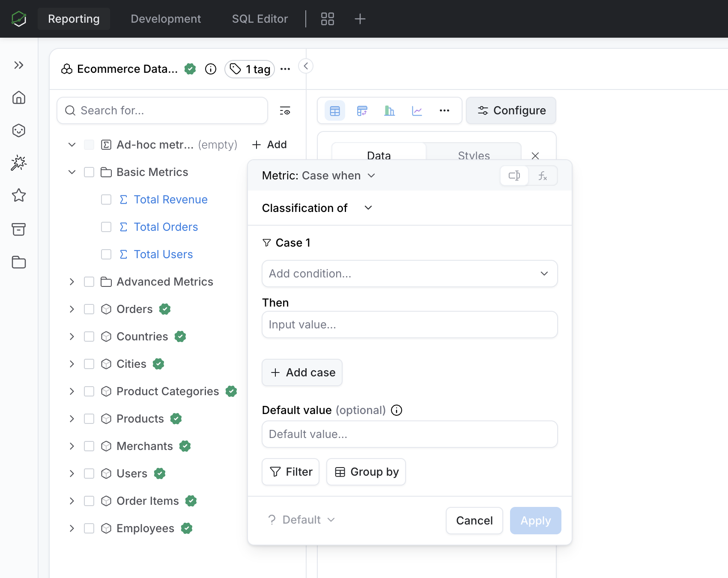Image resolution: width=728 pixels, height=578 pixels.
Task: Switch to the visual builder mode icon
Action: point(514,176)
